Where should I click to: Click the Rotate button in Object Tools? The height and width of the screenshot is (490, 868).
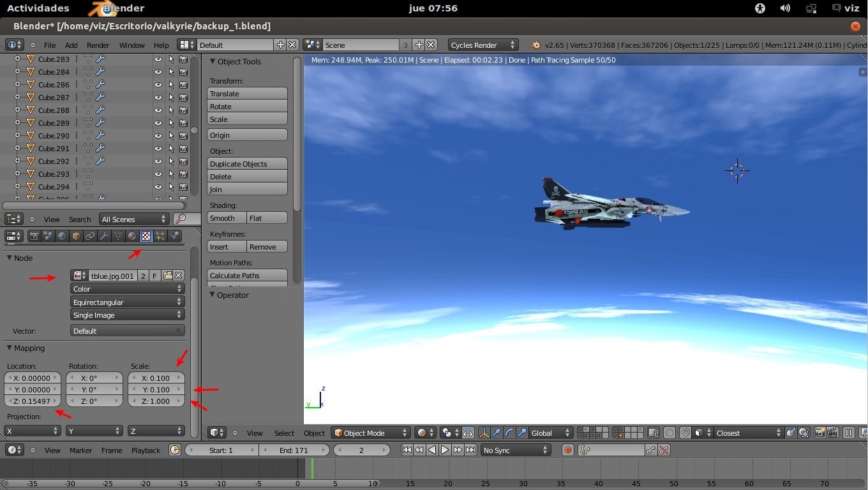click(247, 106)
